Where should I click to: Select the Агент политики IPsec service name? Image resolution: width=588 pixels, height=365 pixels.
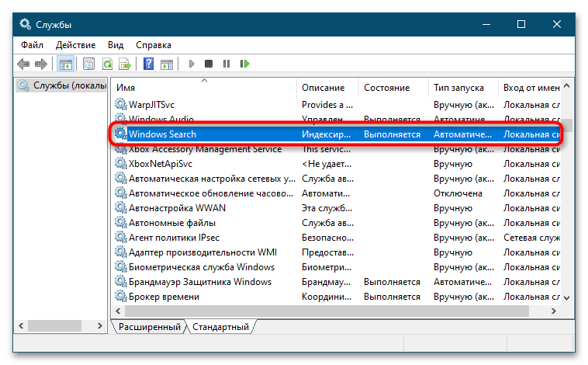click(x=174, y=238)
